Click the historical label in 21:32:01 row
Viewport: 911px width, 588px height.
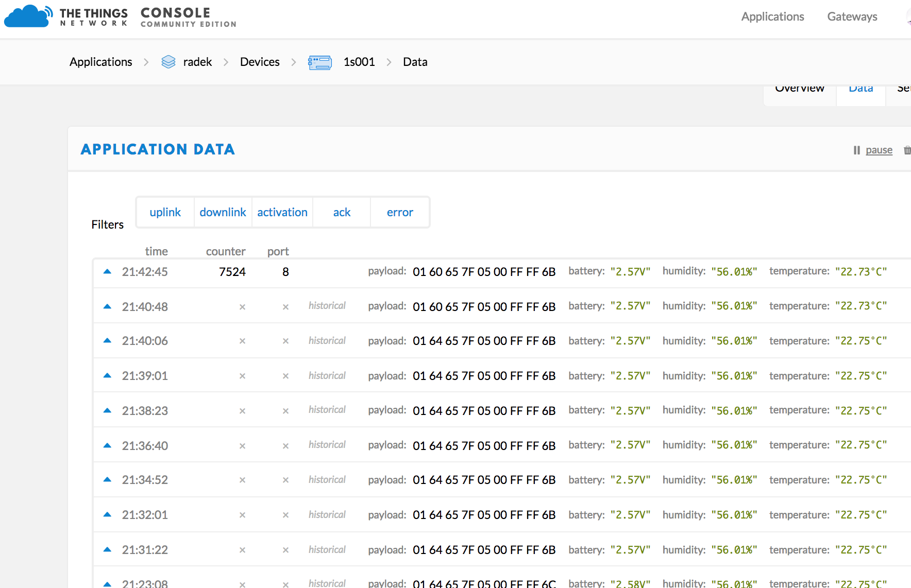(x=327, y=514)
